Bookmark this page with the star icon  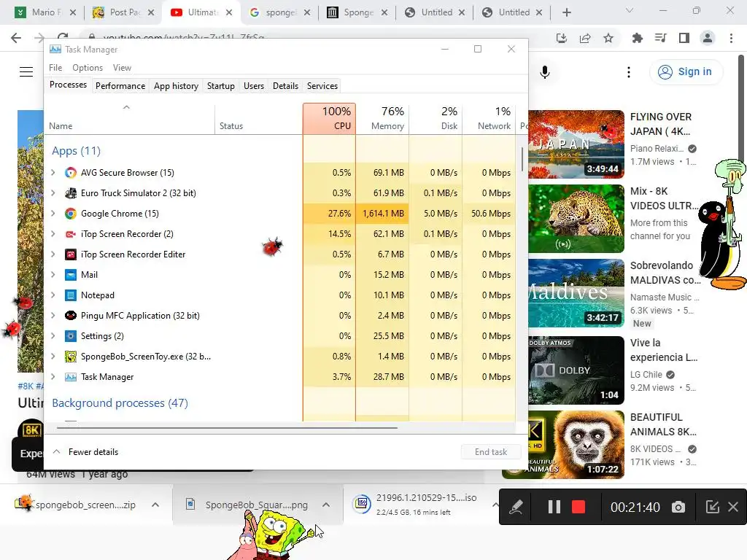pyautogui.click(x=608, y=38)
